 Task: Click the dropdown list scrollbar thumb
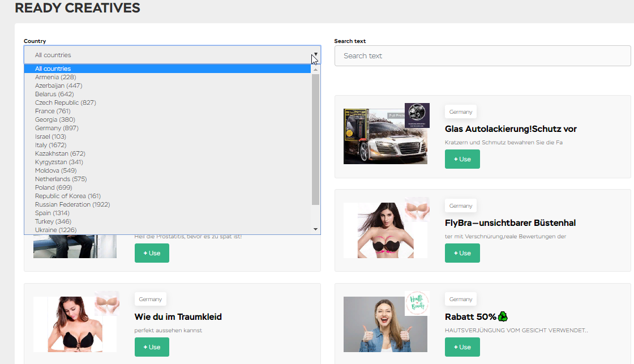point(315,139)
